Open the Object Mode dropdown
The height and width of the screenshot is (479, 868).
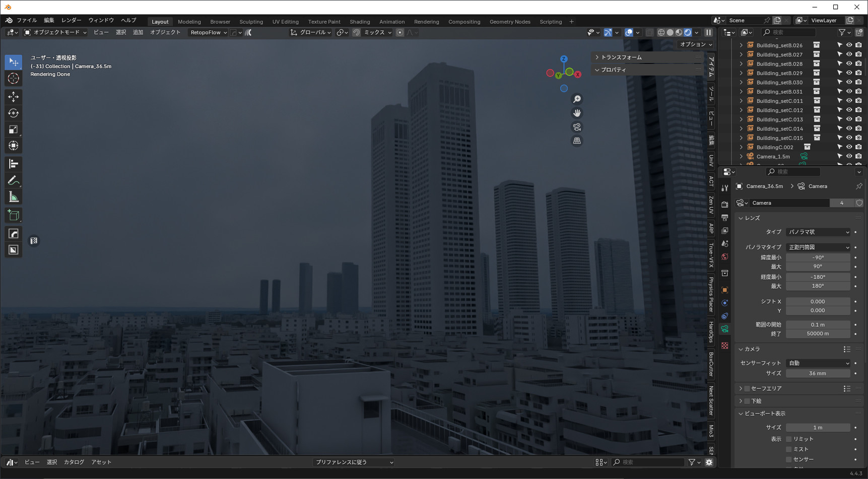(x=55, y=32)
